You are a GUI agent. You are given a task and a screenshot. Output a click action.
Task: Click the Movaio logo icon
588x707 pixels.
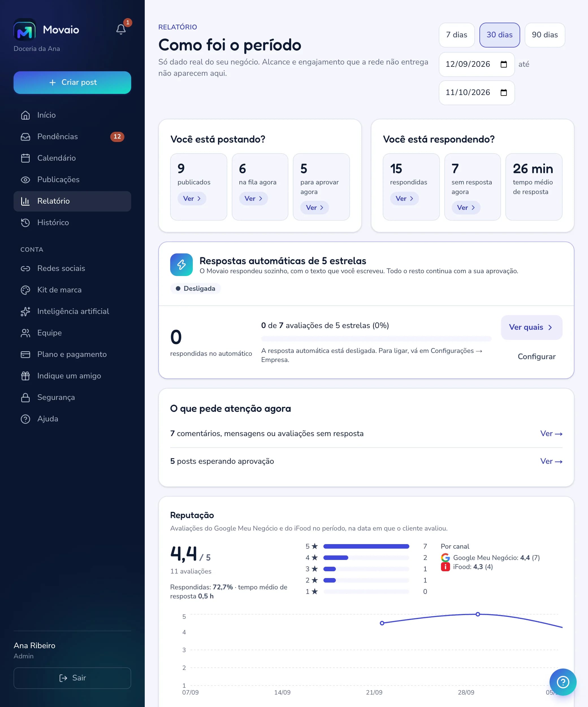25,30
